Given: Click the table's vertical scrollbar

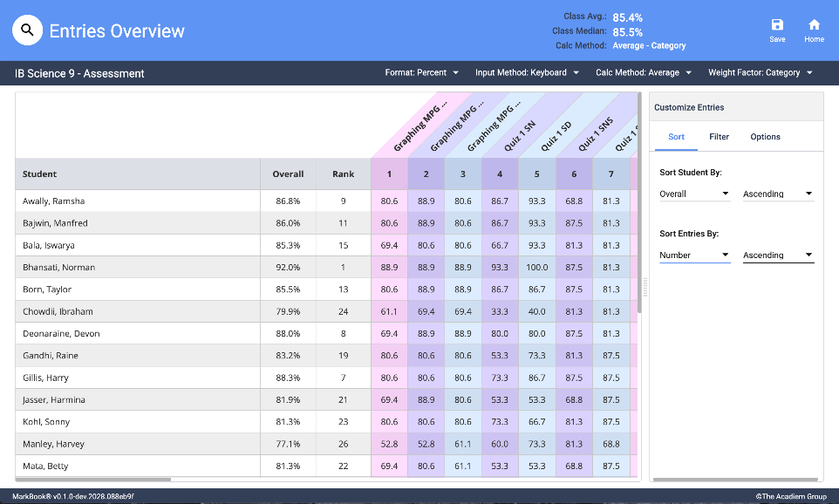Looking at the screenshot, I should pyautogui.click(x=641, y=201).
